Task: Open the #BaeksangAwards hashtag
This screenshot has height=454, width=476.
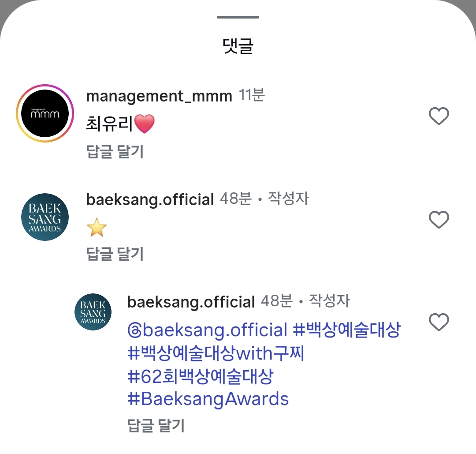Action: (x=208, y=399)
